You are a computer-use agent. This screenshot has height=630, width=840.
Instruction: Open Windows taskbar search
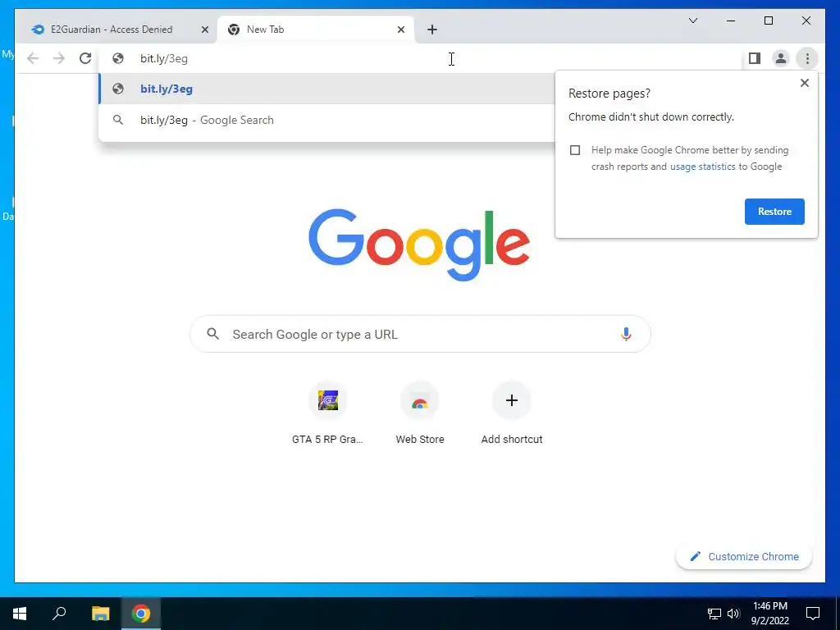click(x=59, y=614)
